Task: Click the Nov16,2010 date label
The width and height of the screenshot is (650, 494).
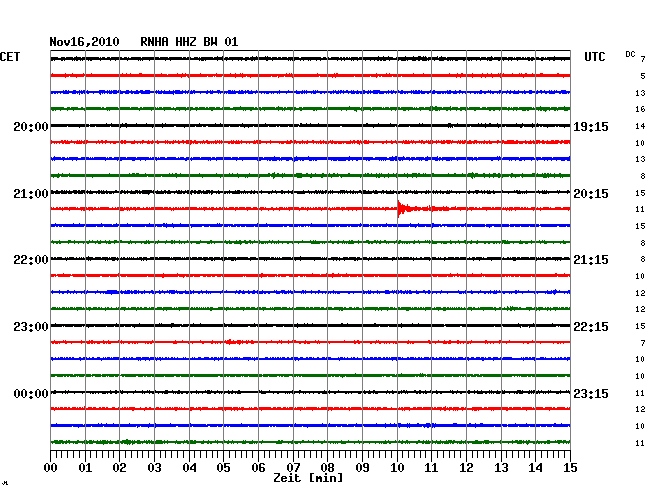Action: tap(85, 42)
